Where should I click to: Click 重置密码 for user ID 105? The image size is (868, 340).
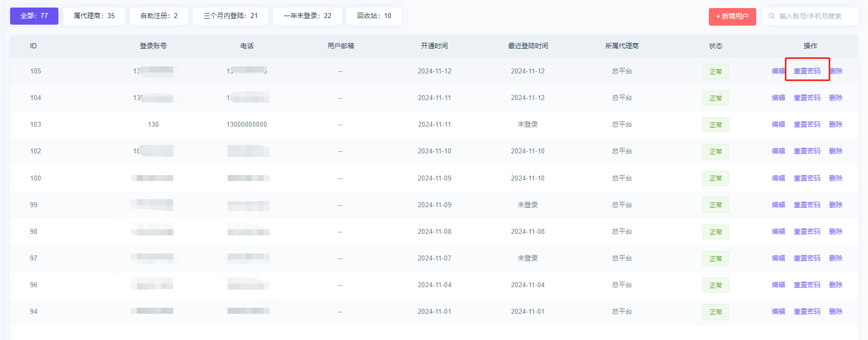click(x=807, y=71)
